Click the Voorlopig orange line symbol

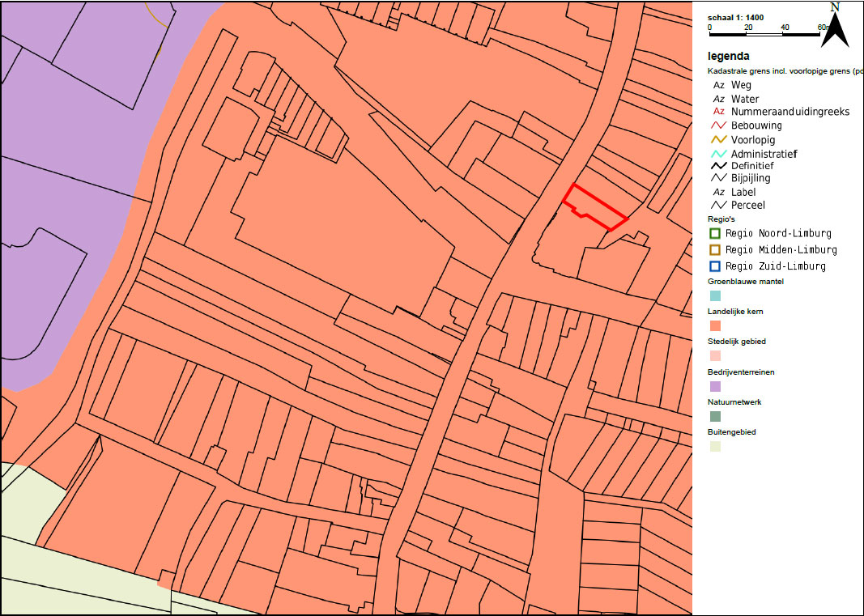coord(718,140)
